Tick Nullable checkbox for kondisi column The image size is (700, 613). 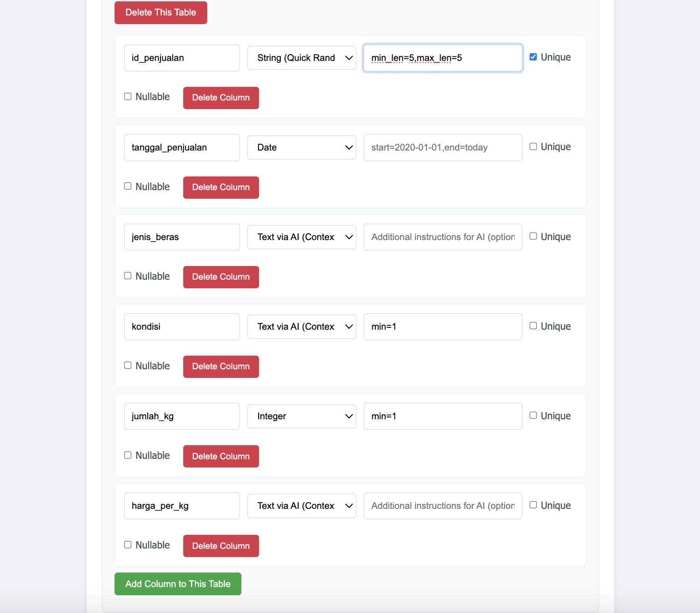128,365
